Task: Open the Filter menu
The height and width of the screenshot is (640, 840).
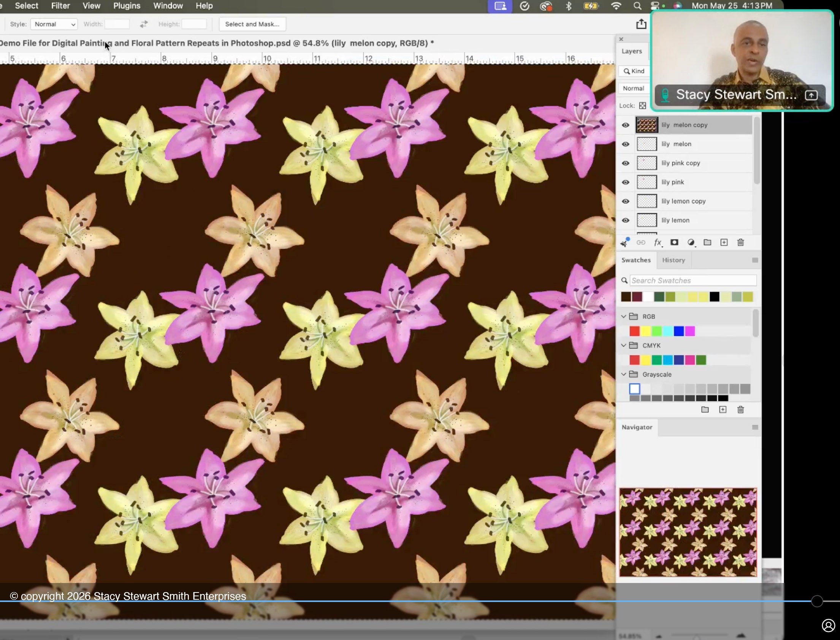Action: pyautogui.click(x=60, y=6)
